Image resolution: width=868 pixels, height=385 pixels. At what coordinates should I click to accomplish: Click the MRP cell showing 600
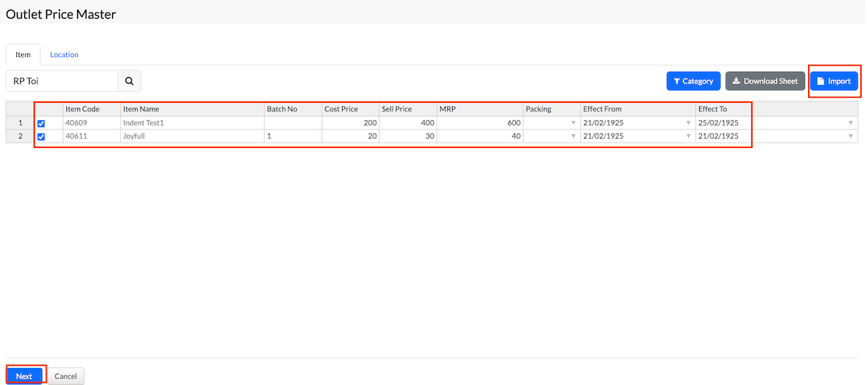481,123
